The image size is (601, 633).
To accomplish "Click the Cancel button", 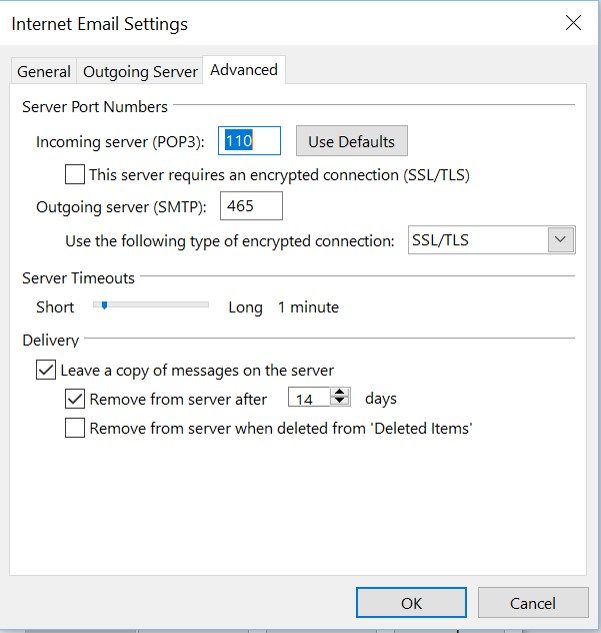I will coord(533,603).
